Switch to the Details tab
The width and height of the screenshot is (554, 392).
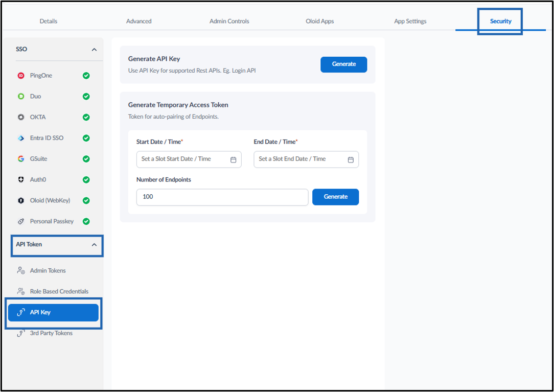tap(49, 21)
